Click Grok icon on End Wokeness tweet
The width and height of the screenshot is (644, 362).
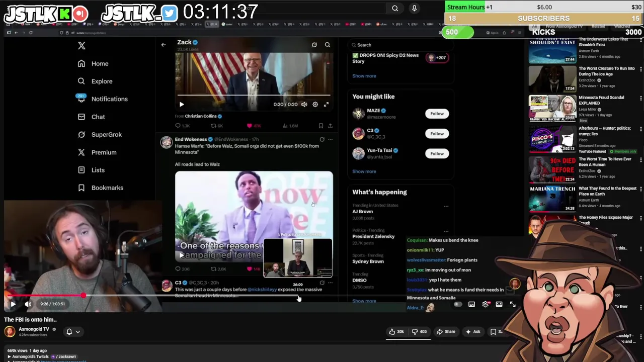(322, 139)
